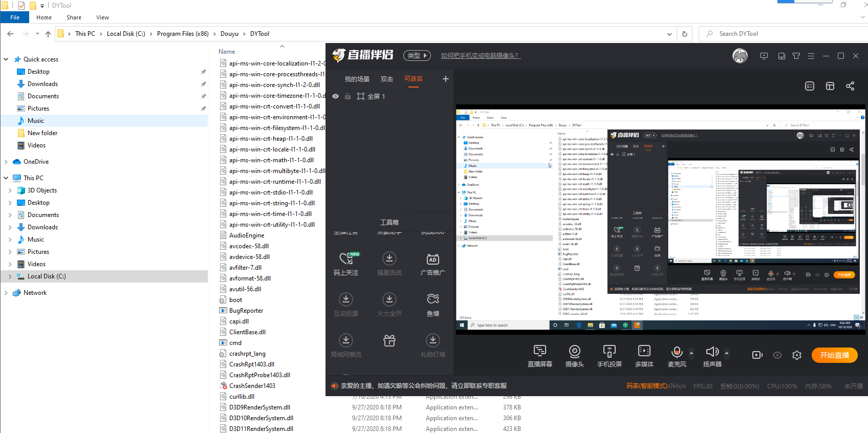Click the live preview canvas
The height and width of the screenshot is (433, 868).
point(660,220)
